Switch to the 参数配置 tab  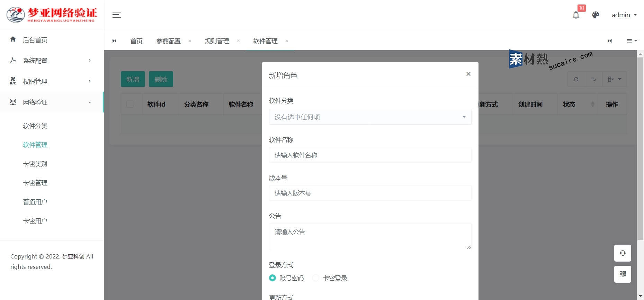tap(168, 41)
